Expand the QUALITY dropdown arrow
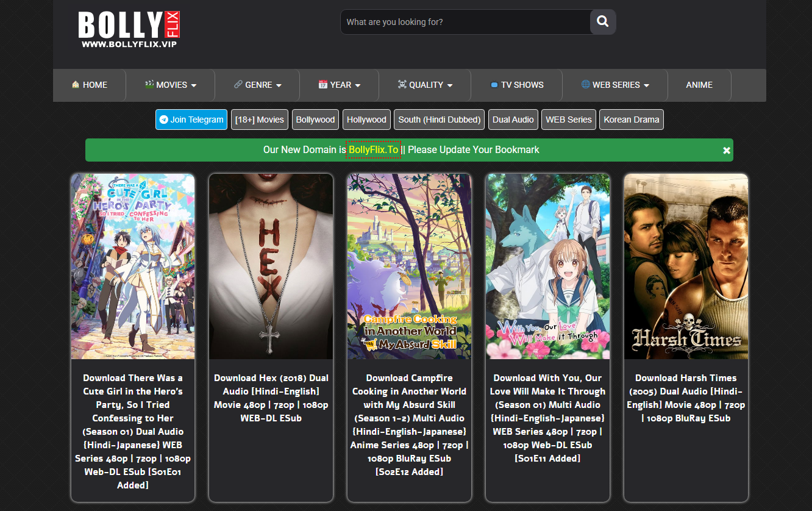Viewport: 812px width, 511px height. pos(450,85)
